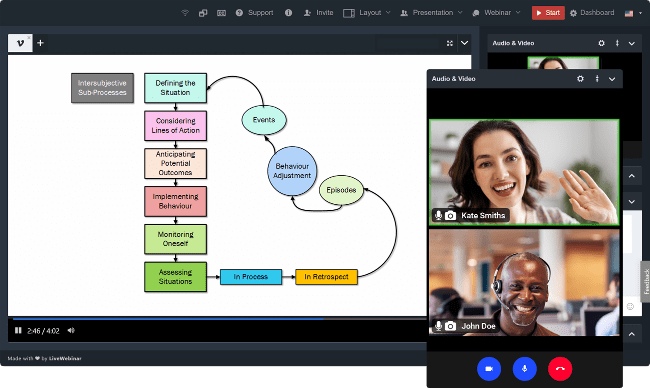Image resolution: width=650 pixels, height=388 pixels.
Task: Click the fullscreen icon of presentation area
Action: [x=450, y=43]
